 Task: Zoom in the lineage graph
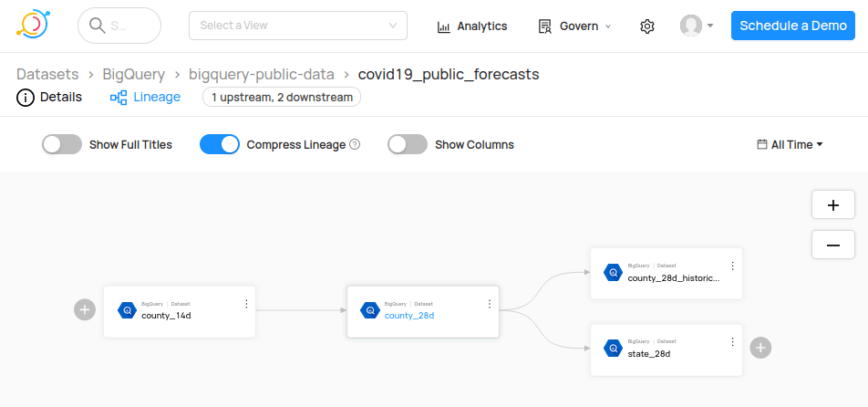coord(833,205)
